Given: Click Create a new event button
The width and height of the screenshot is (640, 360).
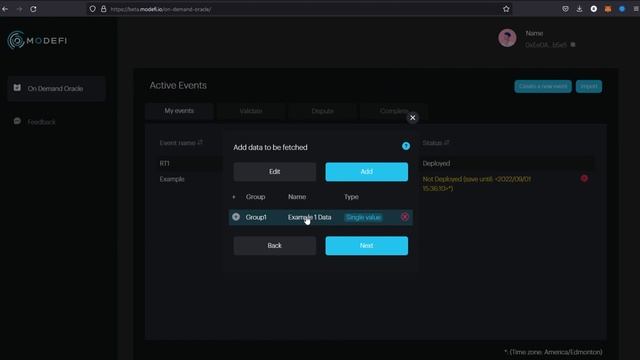Looking at the screenshot, I should pos(543,86).
